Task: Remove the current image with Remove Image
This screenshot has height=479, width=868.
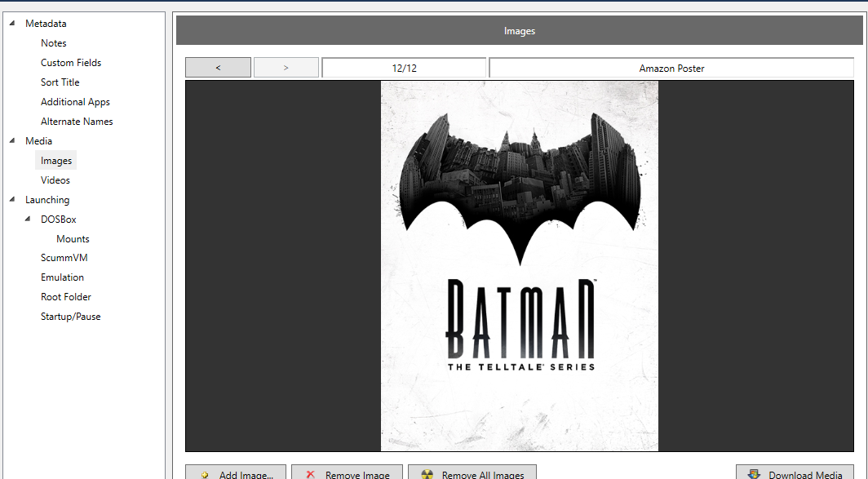Action: 347,472
